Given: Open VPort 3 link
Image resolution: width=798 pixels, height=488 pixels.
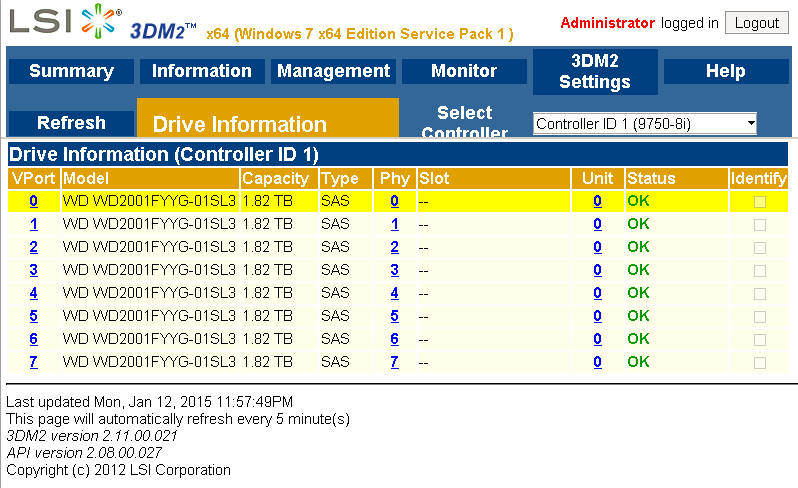Looking at the screenshot, I should (34, 270).
